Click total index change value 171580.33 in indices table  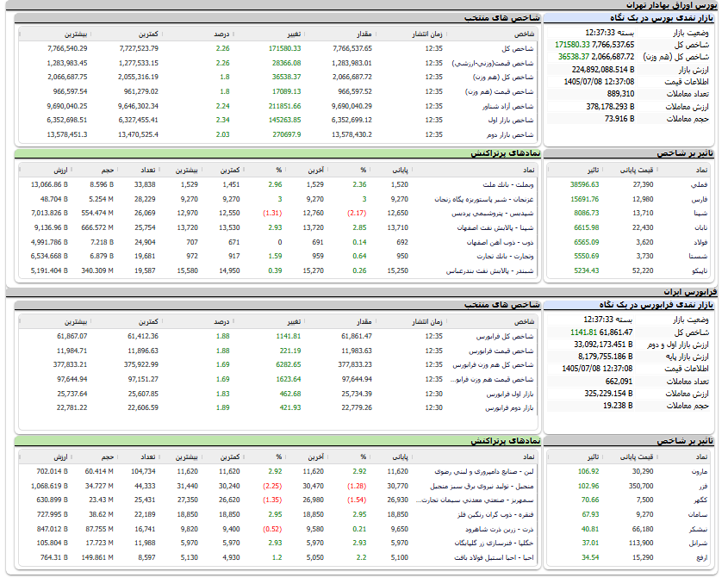pyautogui.click(x=284, y=48)
